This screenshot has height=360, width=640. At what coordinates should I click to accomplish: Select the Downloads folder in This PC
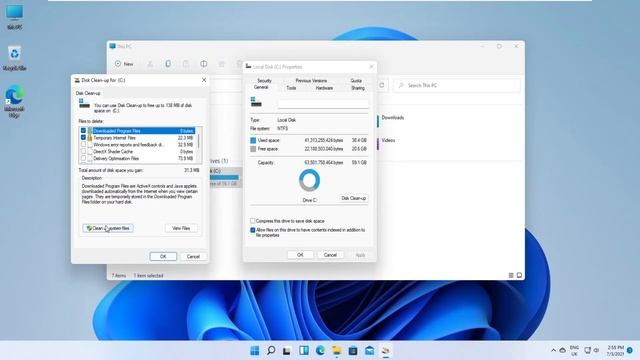click(x=393, y=118)
